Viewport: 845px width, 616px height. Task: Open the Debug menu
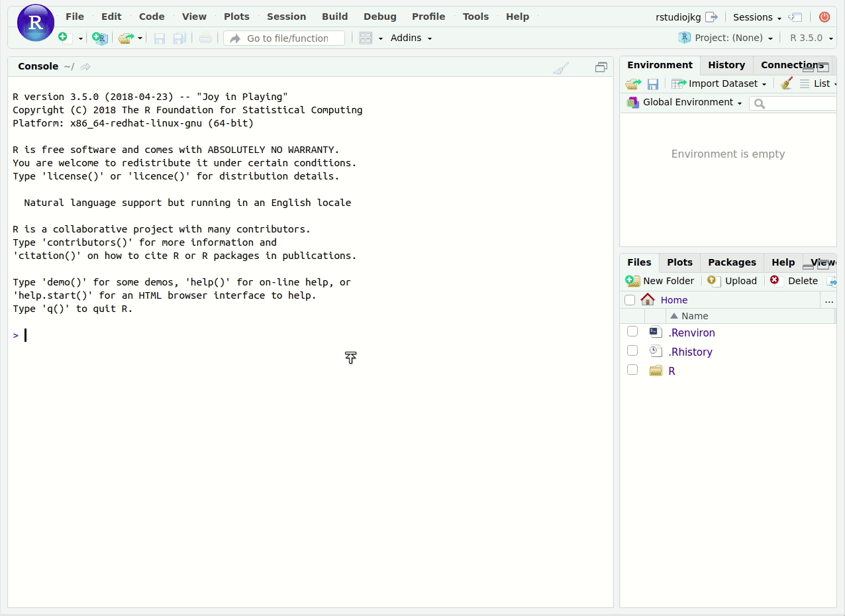[x=380, y=17]
